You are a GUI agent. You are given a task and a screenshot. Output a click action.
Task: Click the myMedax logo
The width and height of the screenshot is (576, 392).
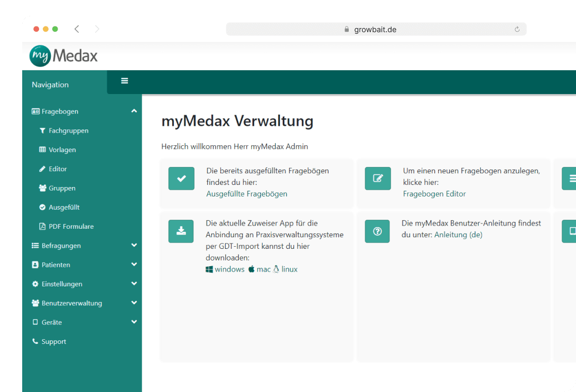pos(63,56)
